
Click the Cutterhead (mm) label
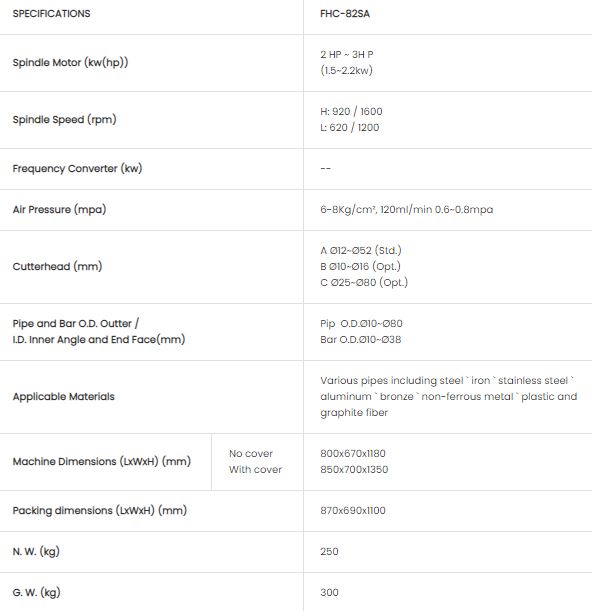tap(57, 266)
